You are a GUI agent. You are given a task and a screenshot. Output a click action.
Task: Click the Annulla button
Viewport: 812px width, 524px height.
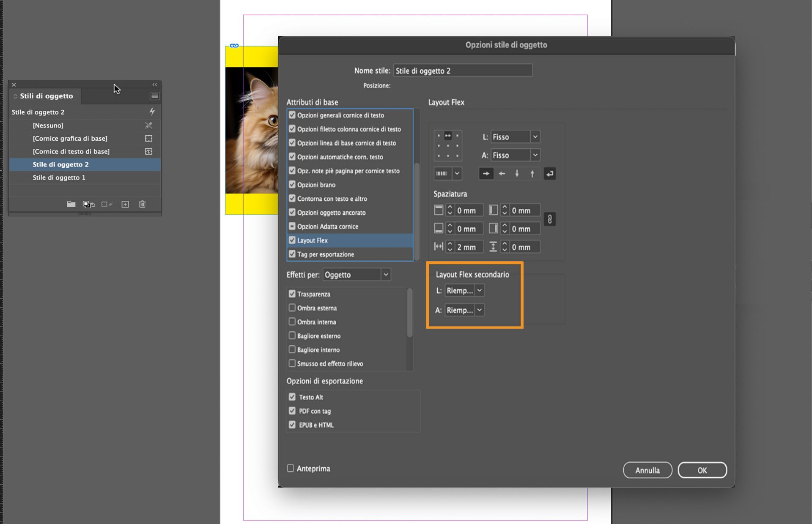[x=647, y=470]
